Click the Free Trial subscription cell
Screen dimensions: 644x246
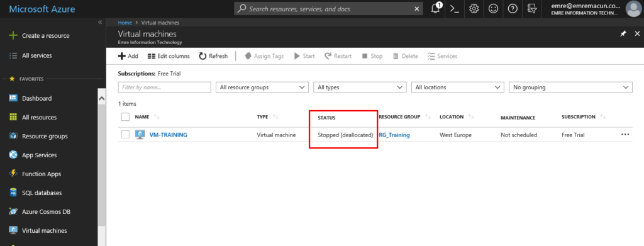573,135
